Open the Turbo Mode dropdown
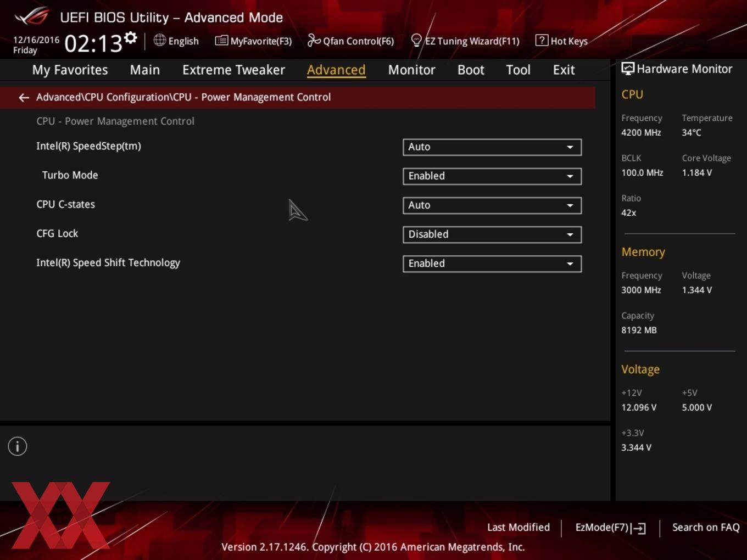 [x=492, y=176]
